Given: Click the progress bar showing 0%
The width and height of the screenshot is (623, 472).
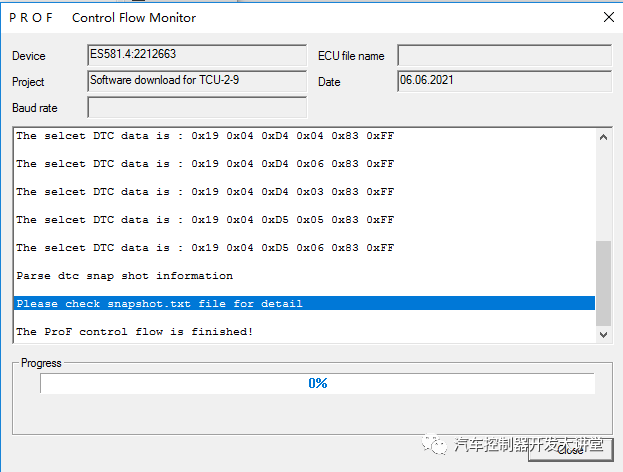Looking at the screenshot, I should (x=317, y=383).
